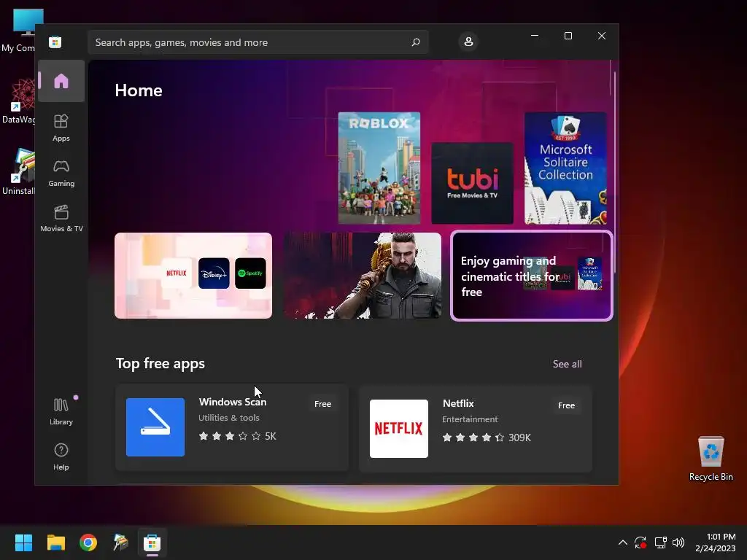Screen dimensions: 747x560
Task: Open the Netflix Disney+ Spotify streaming banner
Action: [x=193, y=276]
